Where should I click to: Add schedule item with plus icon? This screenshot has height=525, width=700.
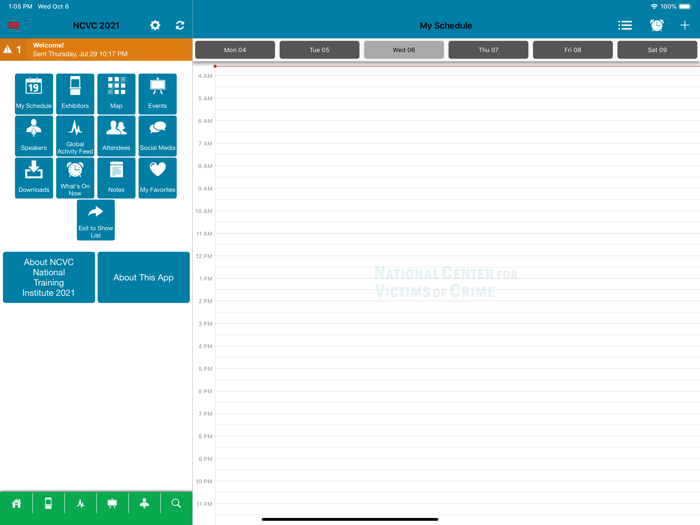pos(685,25)
